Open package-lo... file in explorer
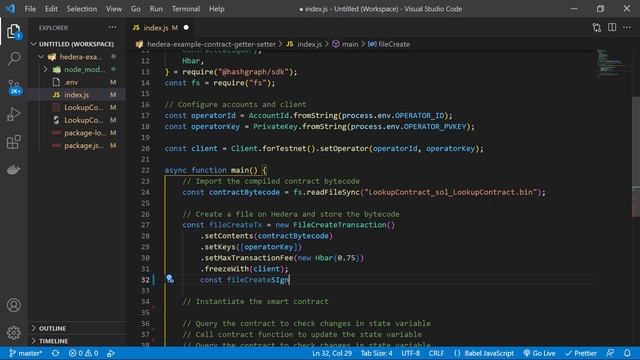640x360 pixels. 77,133
